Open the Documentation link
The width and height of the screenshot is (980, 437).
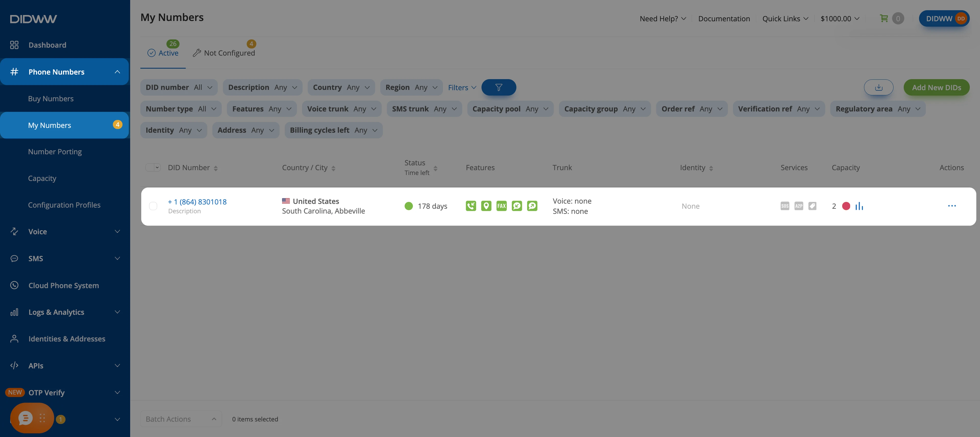point(724,19)
